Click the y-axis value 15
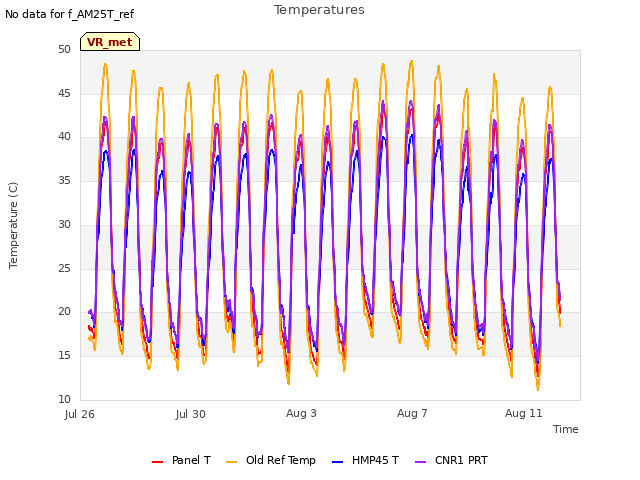The height and width of the screenshot is (480, 640). pyautogui.click(x=64, y=356)
